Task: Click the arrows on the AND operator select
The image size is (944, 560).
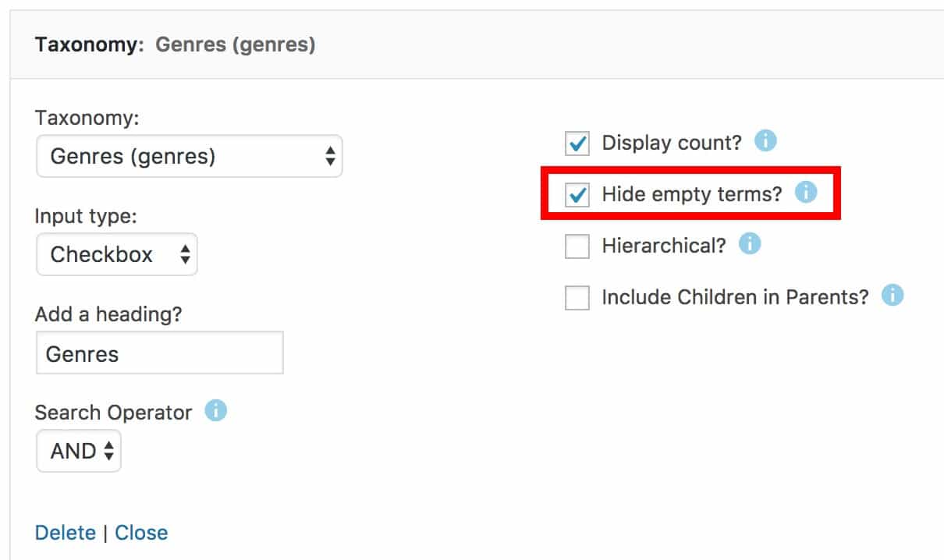Action: pyautogui.click(x=108, y=451)
